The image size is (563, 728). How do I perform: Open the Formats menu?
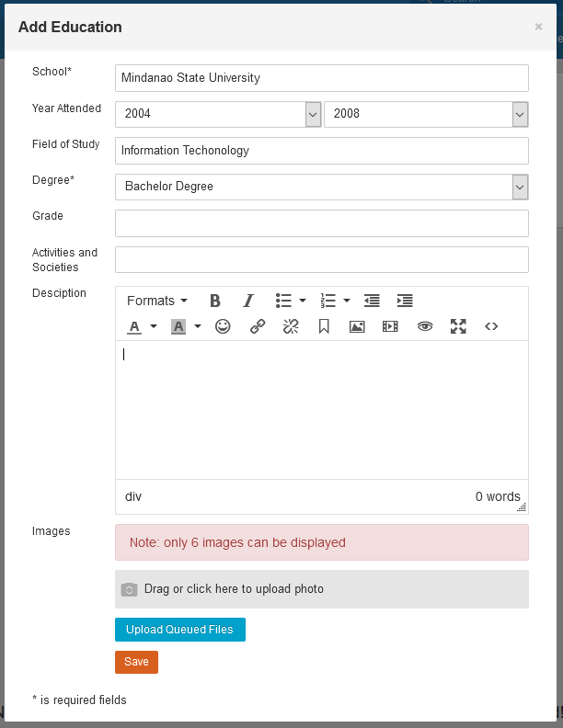[156, 301]
